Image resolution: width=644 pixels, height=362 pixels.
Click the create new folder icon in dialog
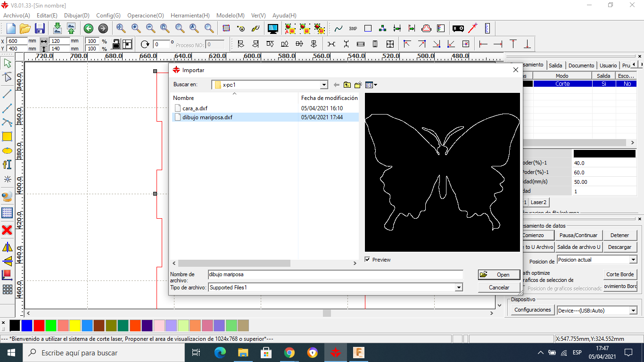pyautogui.click(x=358, y=85)
